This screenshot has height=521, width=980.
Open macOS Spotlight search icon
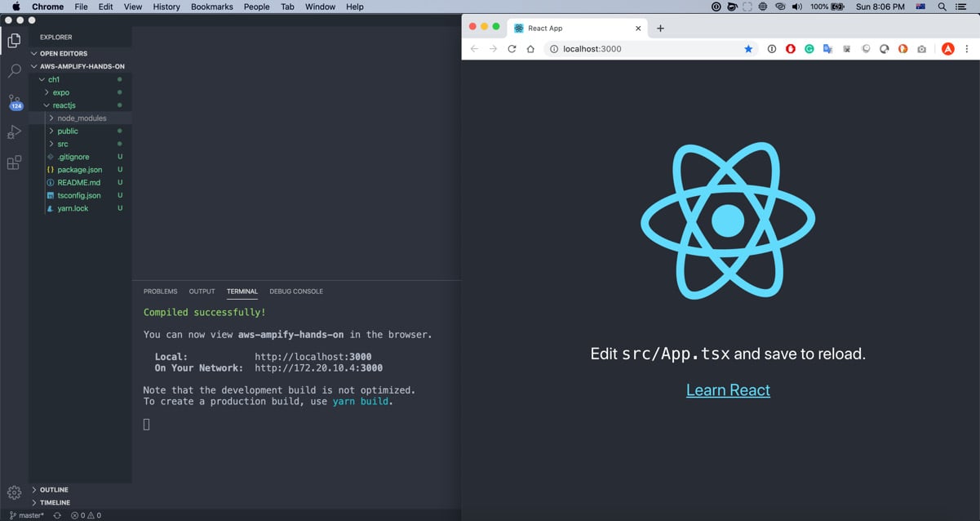coord(942,7)
